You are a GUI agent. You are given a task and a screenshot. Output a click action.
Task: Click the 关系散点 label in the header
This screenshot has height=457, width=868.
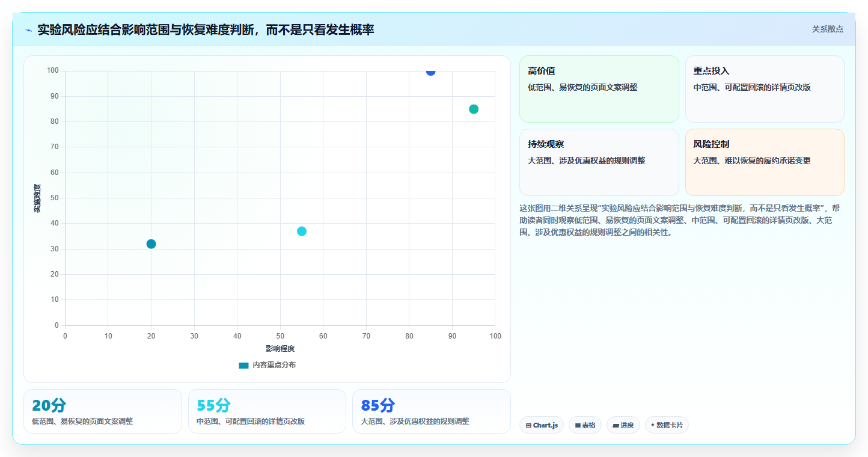click(x=827, y=29)
